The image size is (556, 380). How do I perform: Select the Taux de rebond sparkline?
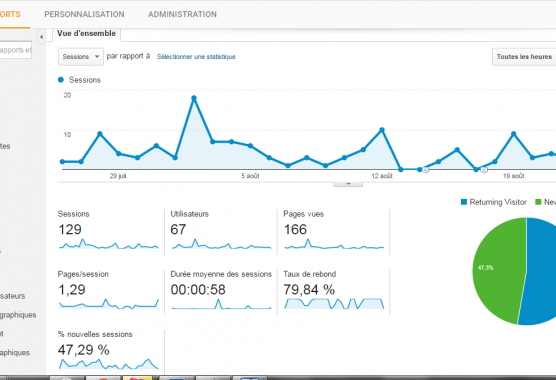[x=334, y=304]
